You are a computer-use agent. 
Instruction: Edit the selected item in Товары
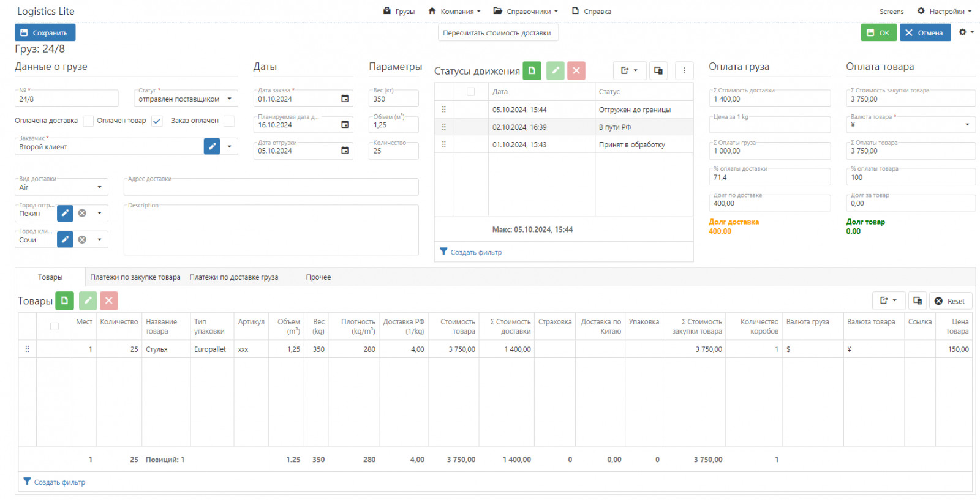pyautogui.click(x=88, y=300)
